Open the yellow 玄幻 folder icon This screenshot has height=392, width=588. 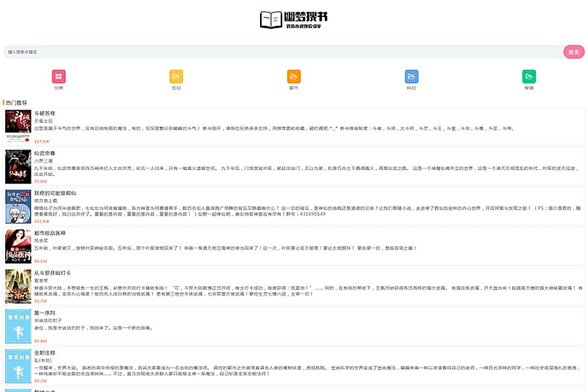pos(176,76)
